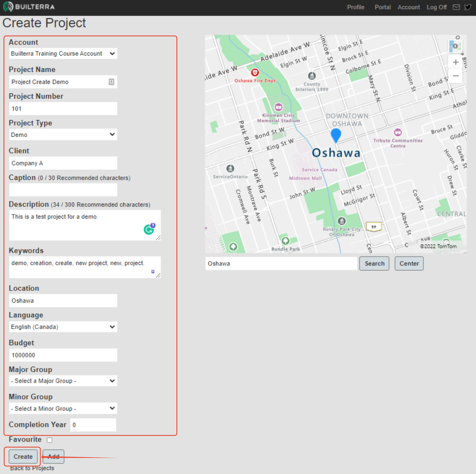Click the map Search button
Screen dimensions: 476x474
[374, 264]
